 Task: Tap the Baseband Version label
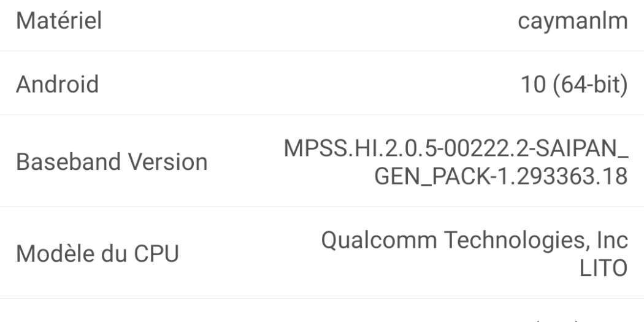112,163
